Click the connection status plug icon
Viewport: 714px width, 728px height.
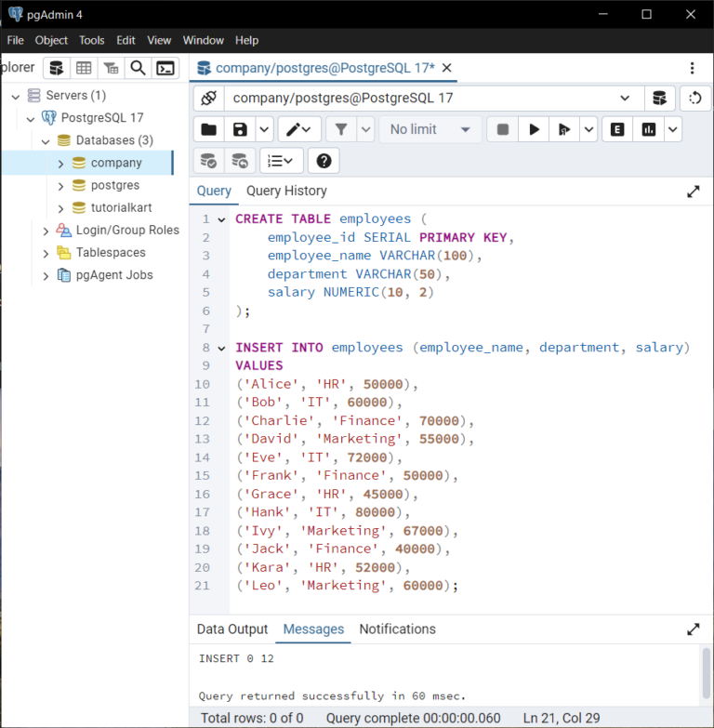(209, 98)
